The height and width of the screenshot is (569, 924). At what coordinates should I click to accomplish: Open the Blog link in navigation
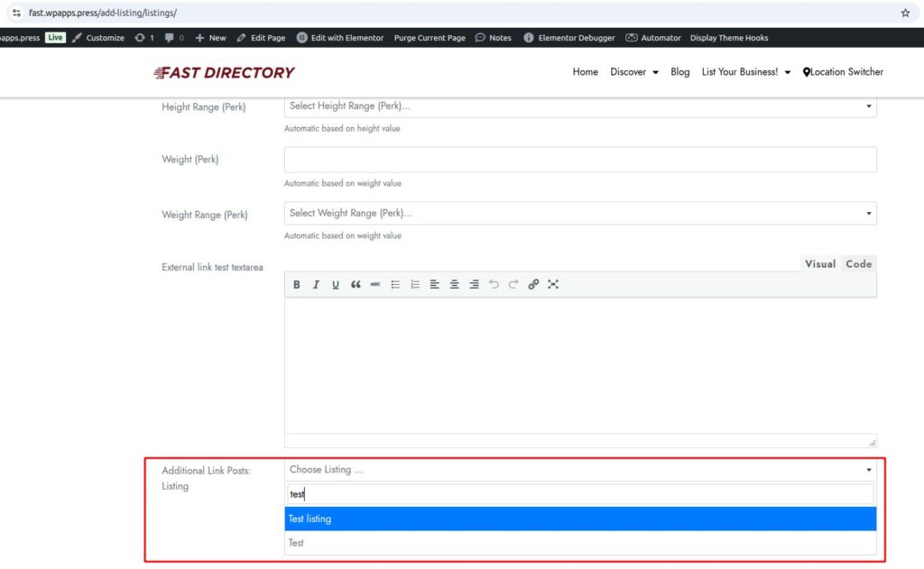680,72
